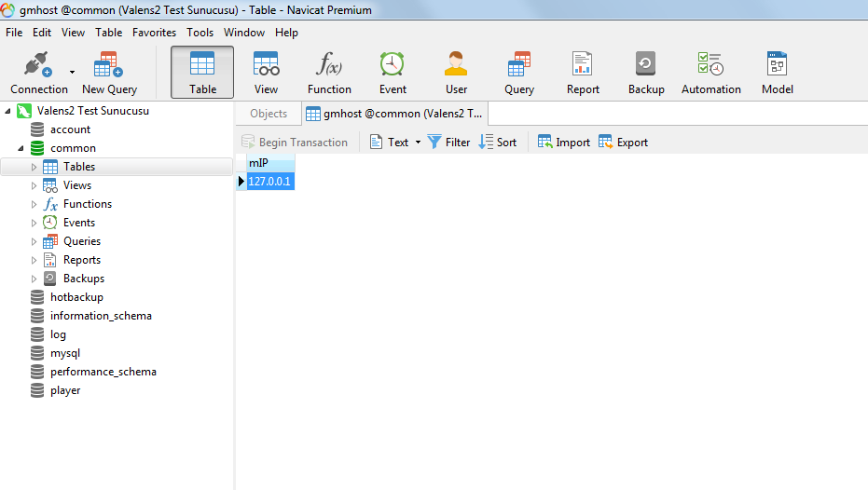This screenshot has height=490, width=868.
Task: Open the Text dropdown arrow
Action: click(x=418, y=143)
